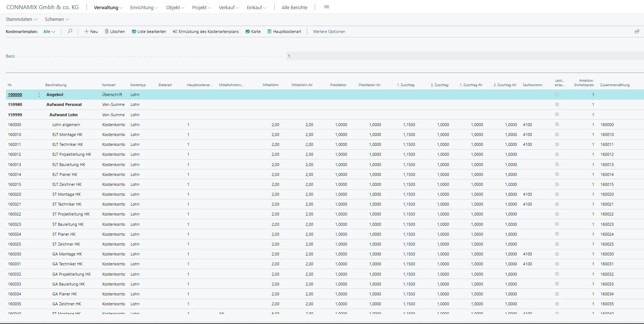
Task: Click Einrückung des Kostenartenplans icon
Action: (175, 32)
